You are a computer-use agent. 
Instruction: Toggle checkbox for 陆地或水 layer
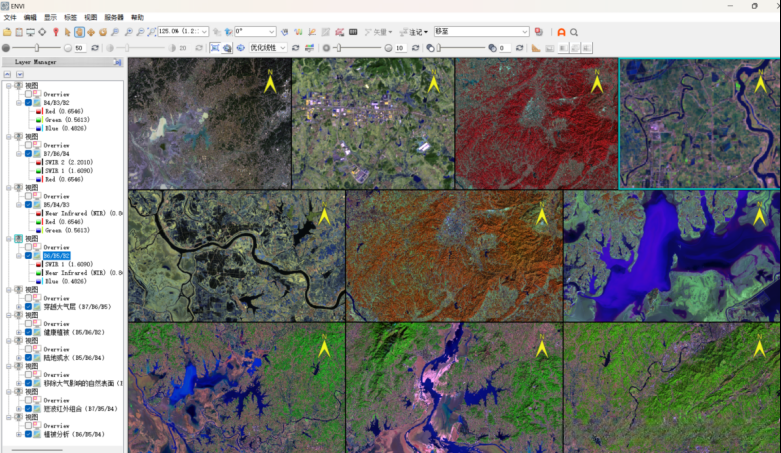click(29, 357)
